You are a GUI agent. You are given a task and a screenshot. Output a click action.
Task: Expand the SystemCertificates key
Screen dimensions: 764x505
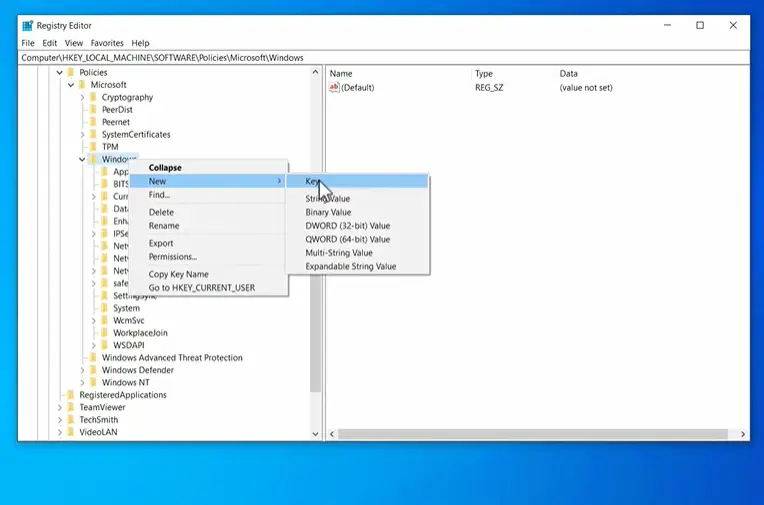[82, 135]
